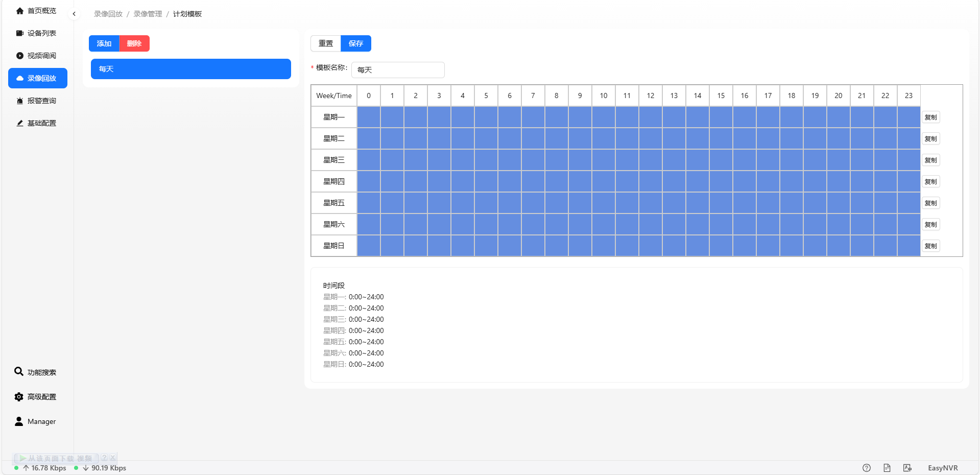The height and width of the screenshot is (475, 980).
Task: Copy the 星期二 schedule with 复制
Action: point(931,139)
